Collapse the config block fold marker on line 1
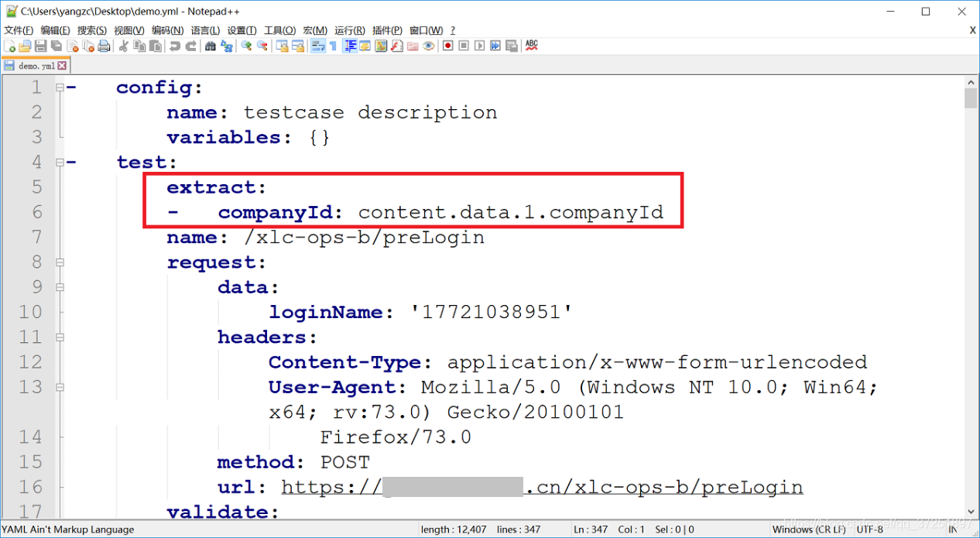 [x=60, y=87]
